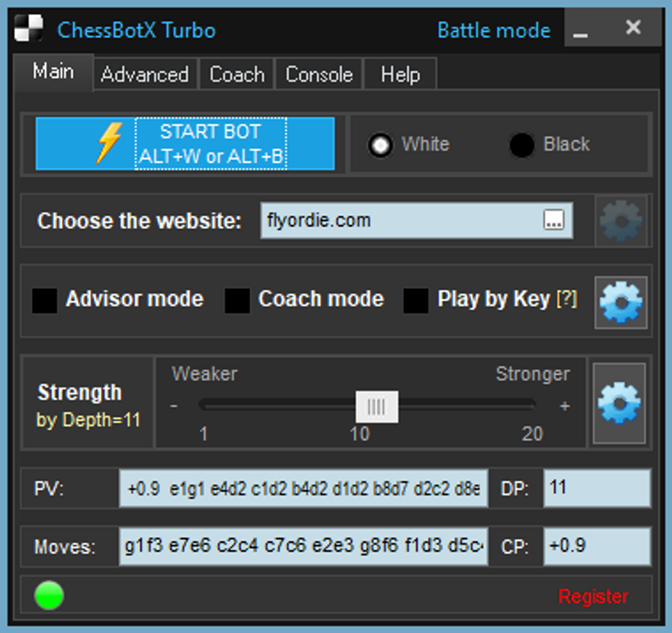Select the White side radio button
Image resolution: width=672 pixels, height=633 pixels.
[x=381, y=144]
